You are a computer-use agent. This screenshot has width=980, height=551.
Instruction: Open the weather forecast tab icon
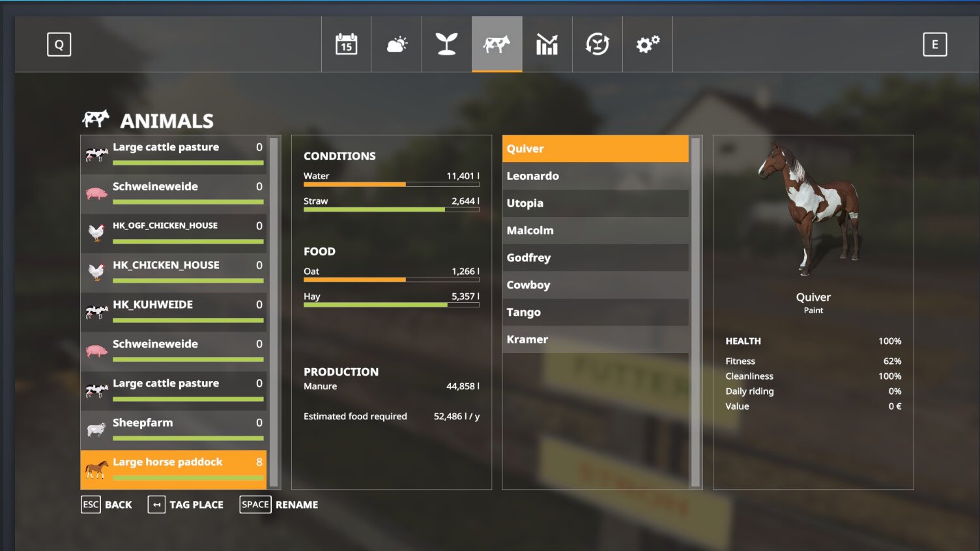pyautogui.click(x=396, y=44)
